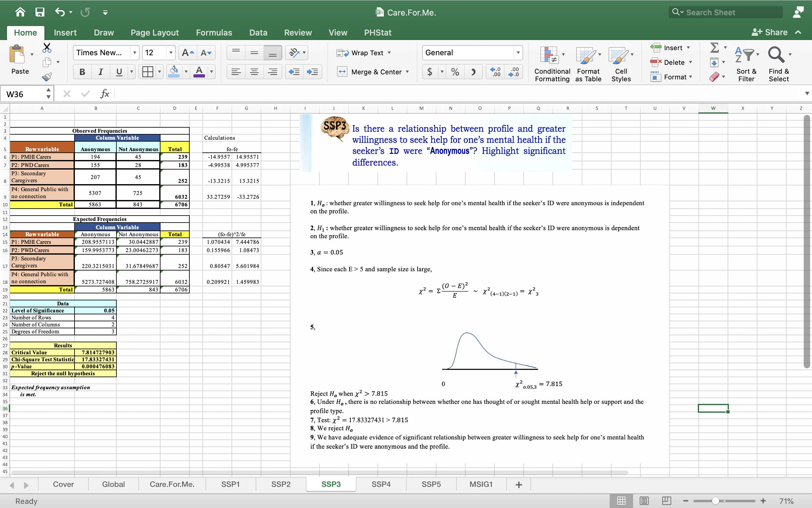This screenshot has width=812, height=508.
Task: Cut selection with the scissors icon
Action: tap(47, 48)
